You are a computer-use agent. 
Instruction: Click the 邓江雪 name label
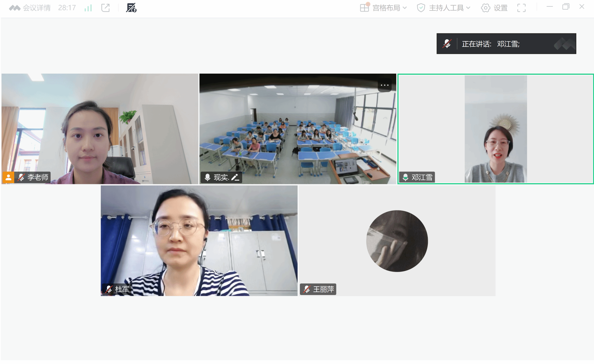click(422, 177)
